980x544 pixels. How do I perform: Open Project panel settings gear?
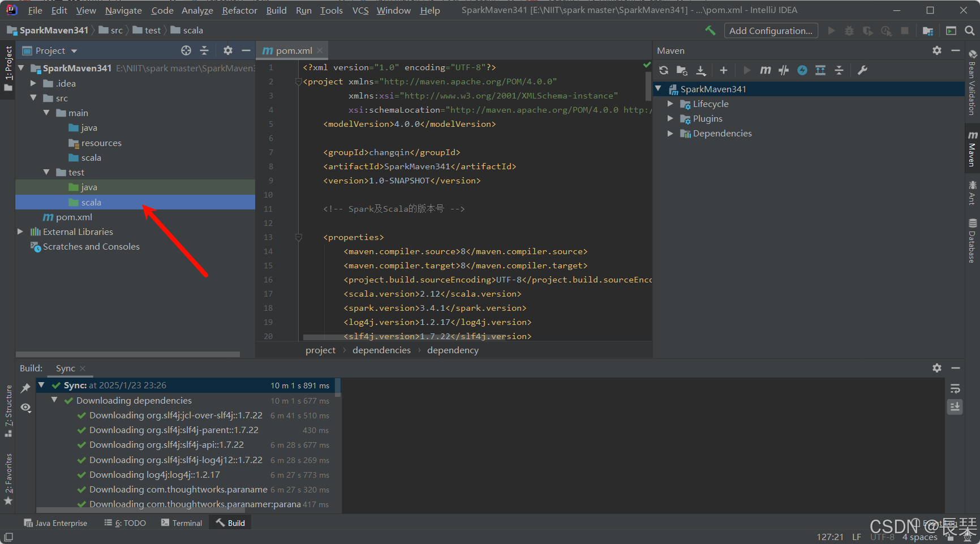[228, 50]
